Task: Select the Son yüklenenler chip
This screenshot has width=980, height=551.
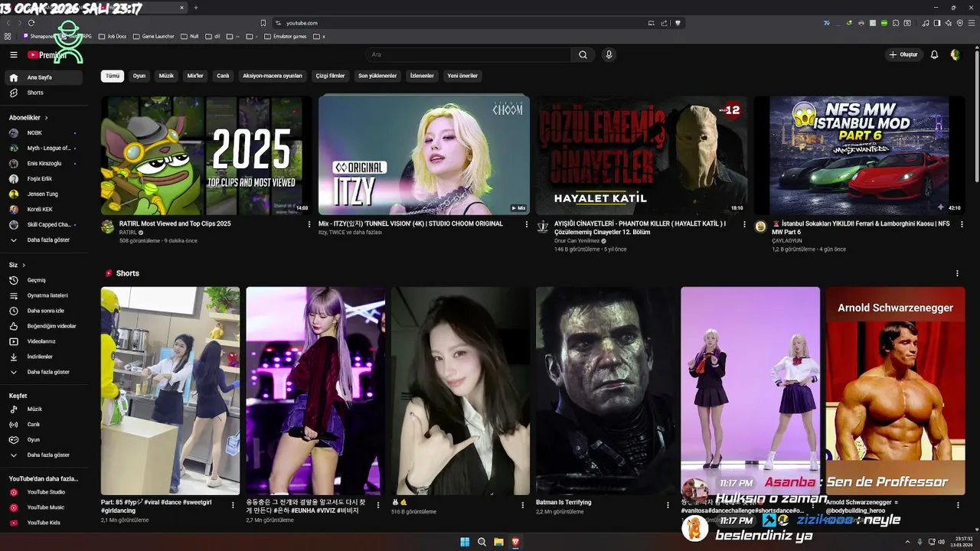Action: click(377, 76)
